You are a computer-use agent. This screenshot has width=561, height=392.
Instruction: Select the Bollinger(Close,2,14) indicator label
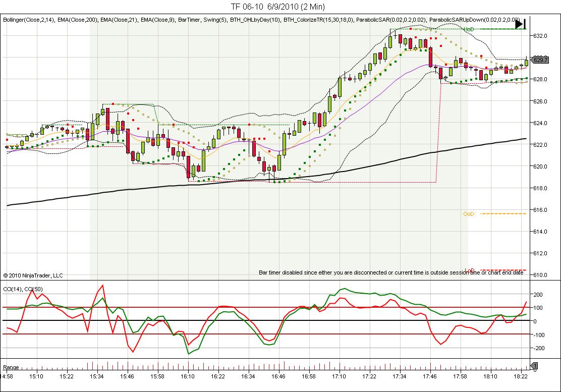[x=29, y=20]
